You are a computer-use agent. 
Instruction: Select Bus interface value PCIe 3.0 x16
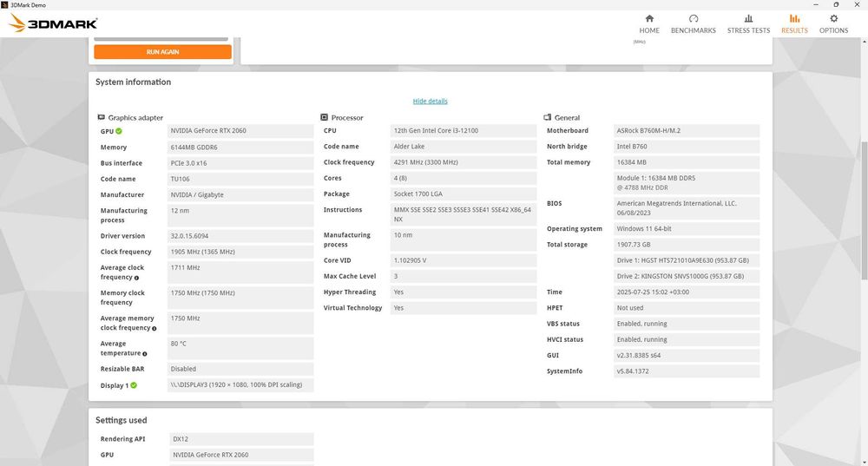[240, 163]
